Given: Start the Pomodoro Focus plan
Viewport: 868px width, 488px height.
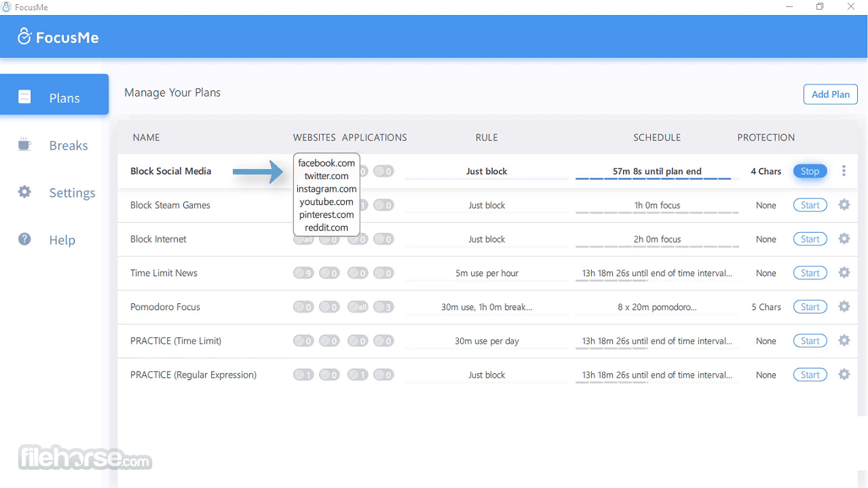Looking at the screenshot, I should [x=810, y=306].
